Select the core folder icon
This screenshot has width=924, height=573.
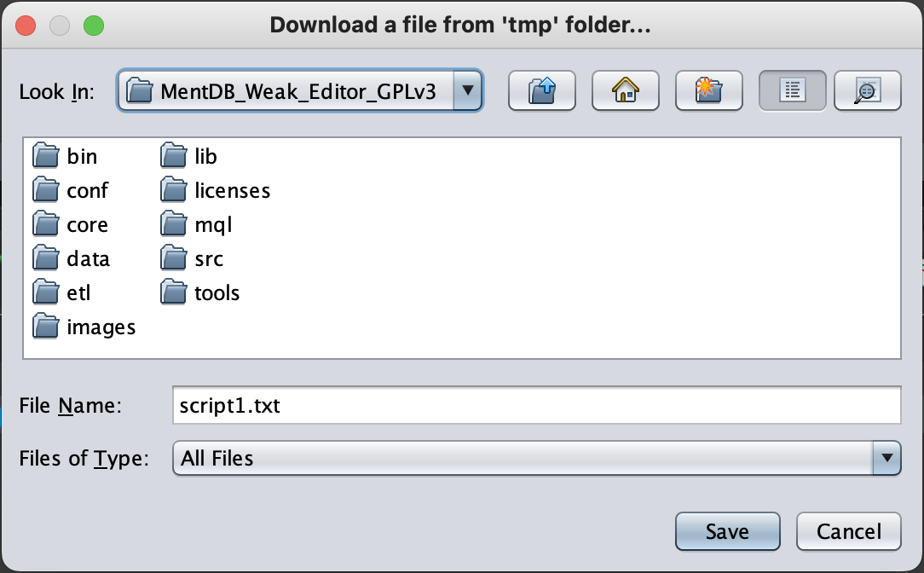45,225
